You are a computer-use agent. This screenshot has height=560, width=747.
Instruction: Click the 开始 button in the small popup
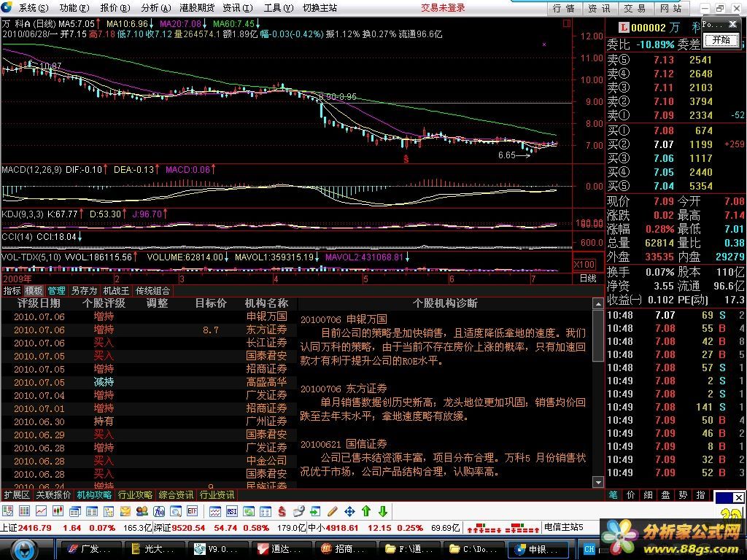(x=721, y=39)
